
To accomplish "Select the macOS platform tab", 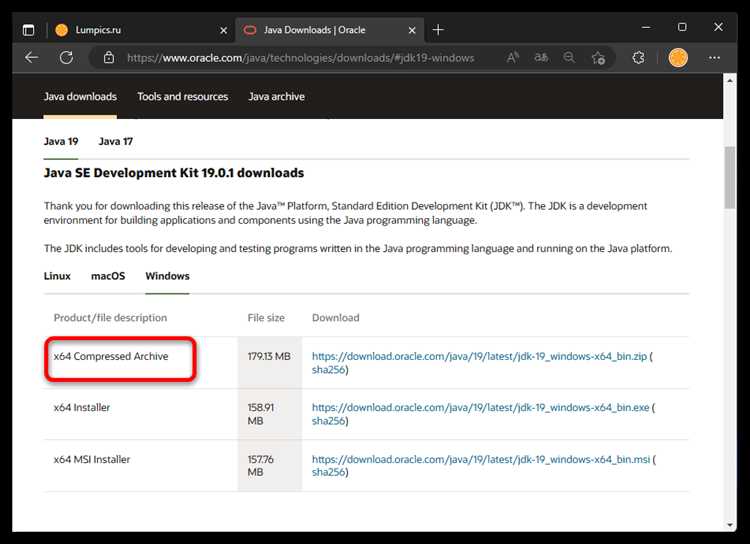I will pyautogui.click(x=108, y=276).
